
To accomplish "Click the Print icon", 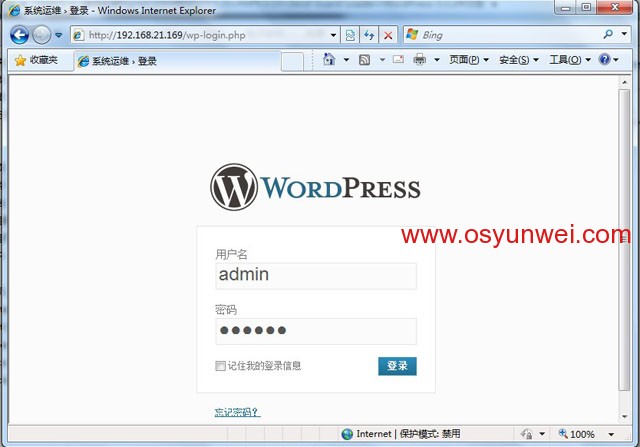I will pyautogui.click(x=420, y=60).
